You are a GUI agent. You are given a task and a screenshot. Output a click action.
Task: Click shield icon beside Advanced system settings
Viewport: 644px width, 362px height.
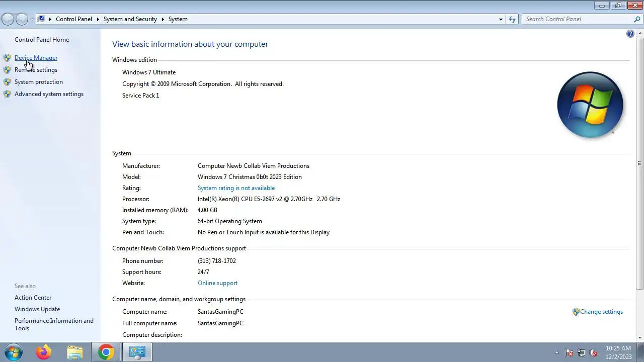(x=7, y=94)
